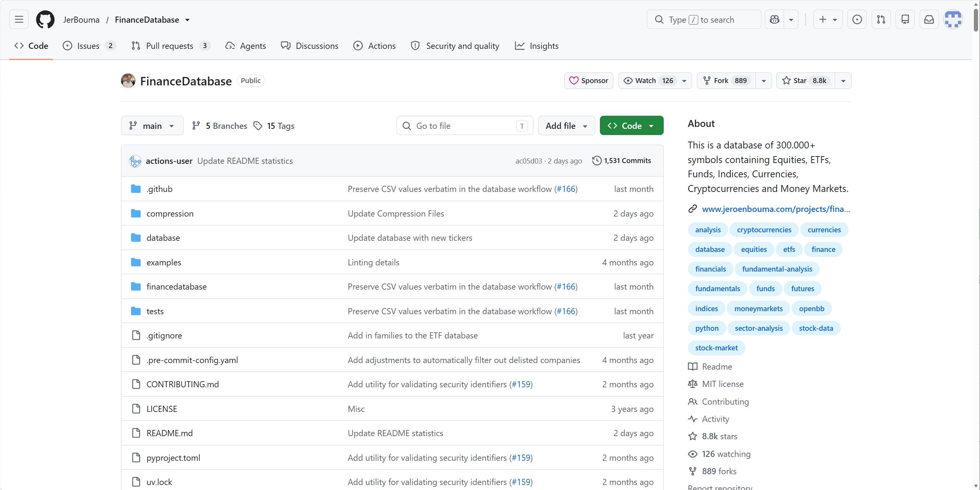Open the Add file dropdown

click(566, 126)
